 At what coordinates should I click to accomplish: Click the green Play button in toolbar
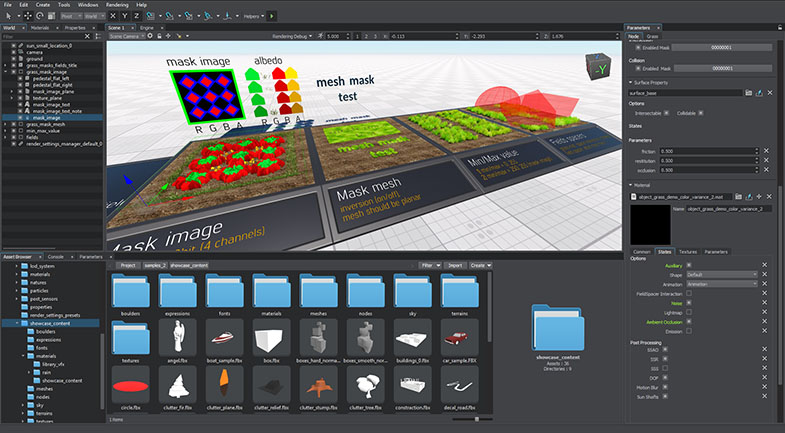[x=272, y=16]
